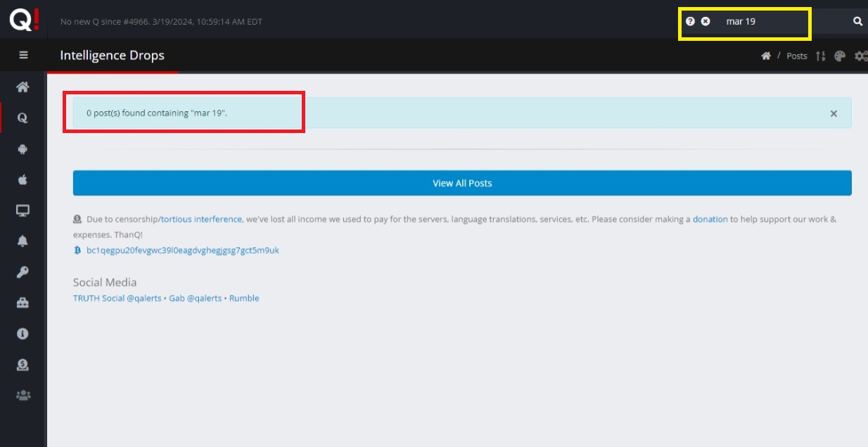Click the magnifier search icon

pyautogui.click(x=857, y=21)
